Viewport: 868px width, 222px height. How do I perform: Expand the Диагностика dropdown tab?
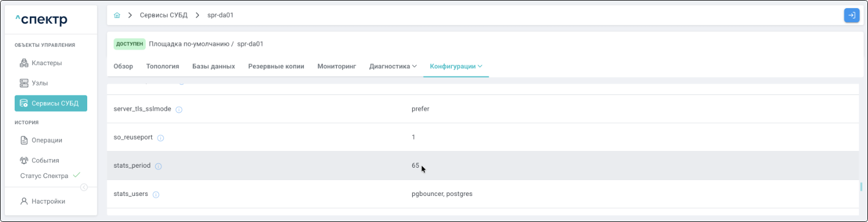click(393, 66)
